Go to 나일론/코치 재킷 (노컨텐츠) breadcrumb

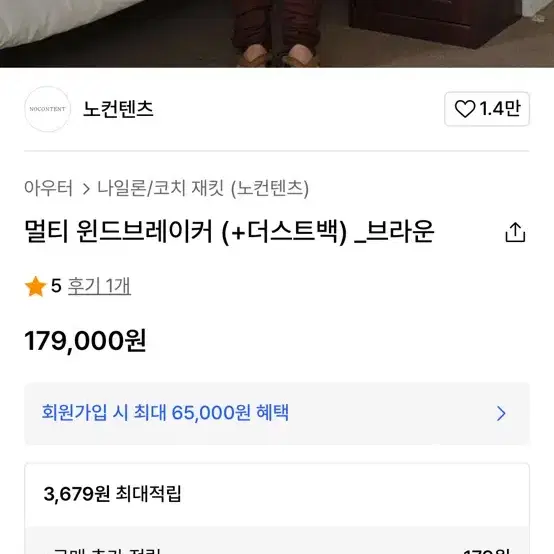click(x=203, y=188)
